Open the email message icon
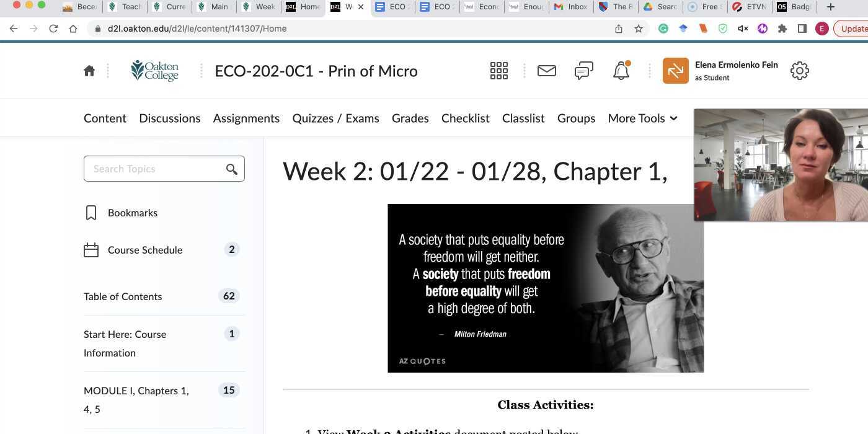Viewport: 868px width, 434px height. pyautogui.click(x=546, y=70)
